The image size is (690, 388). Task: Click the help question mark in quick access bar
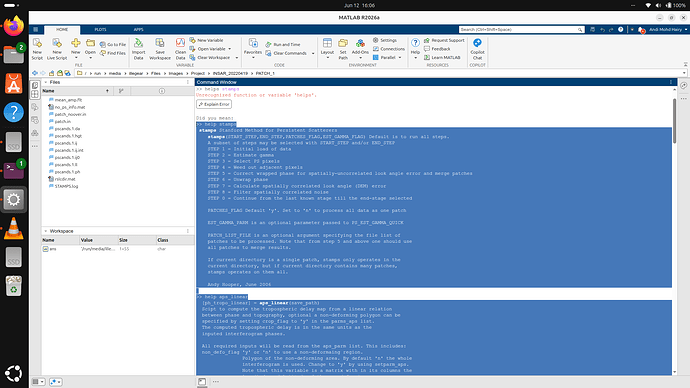[x=620, y=29]
